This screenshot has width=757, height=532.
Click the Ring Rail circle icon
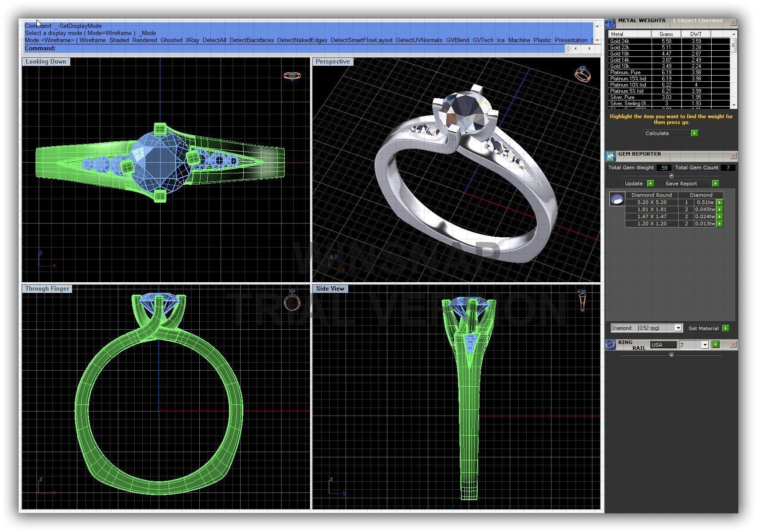(611, 344)
